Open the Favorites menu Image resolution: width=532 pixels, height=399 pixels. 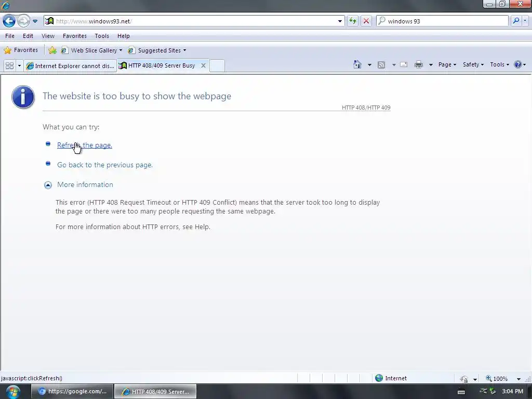[x=75, y=36]
